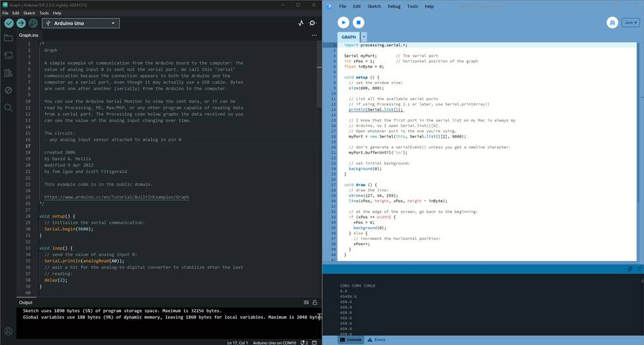Image resolution: width=644 pixels, height=345 pixels.
Task: Open the Edit menu in Processing
Action: [x=357, y=6]
